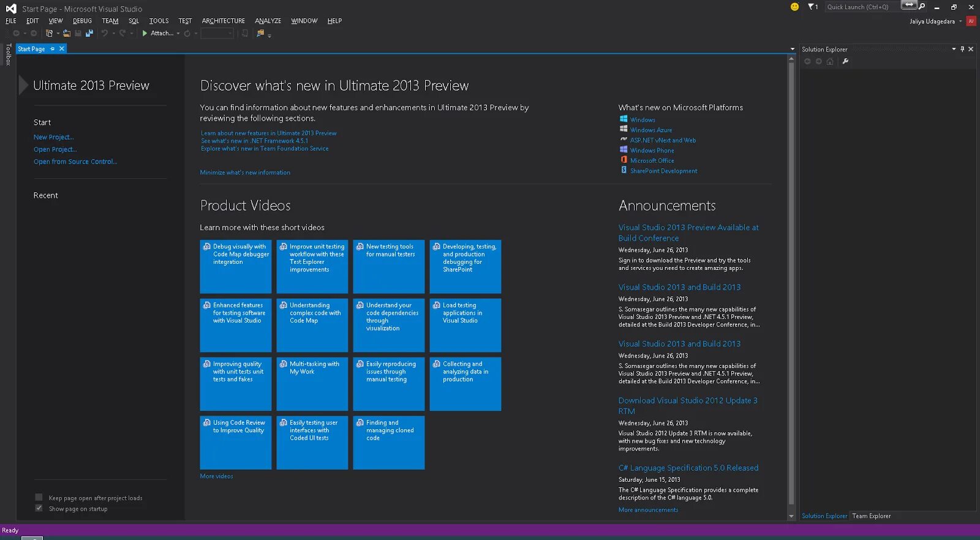Viewport: 980px width, 540px height.
Task: Open the Undo history dropdown arrow
Action: [x=113, y=34]
